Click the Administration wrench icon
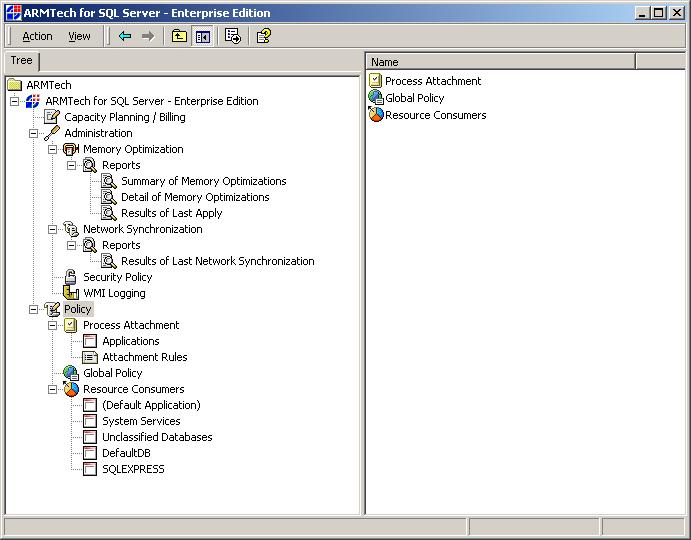 pos(52,133)
